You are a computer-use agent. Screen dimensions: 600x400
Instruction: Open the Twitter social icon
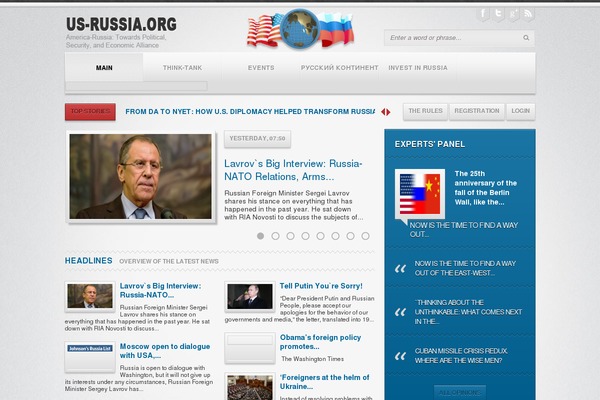point(498,14)
